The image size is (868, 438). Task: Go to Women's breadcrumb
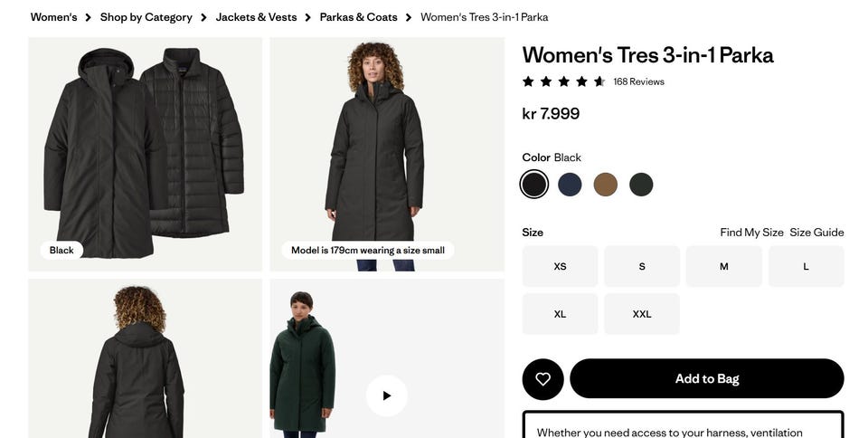tap(53, 17)
